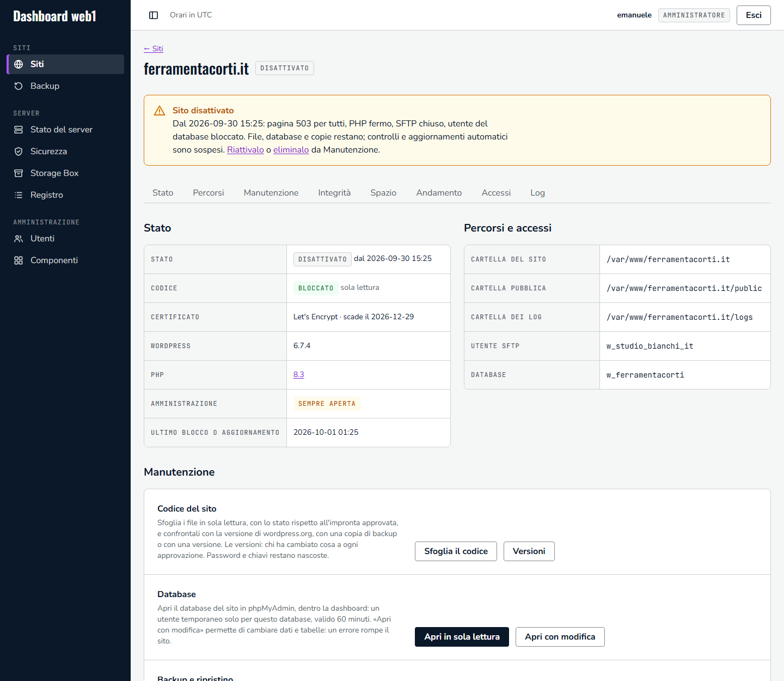784x681 pixels.
Task: Click the SFTP user w_studio_bianchi_it
Action: [x=650, y=346]
